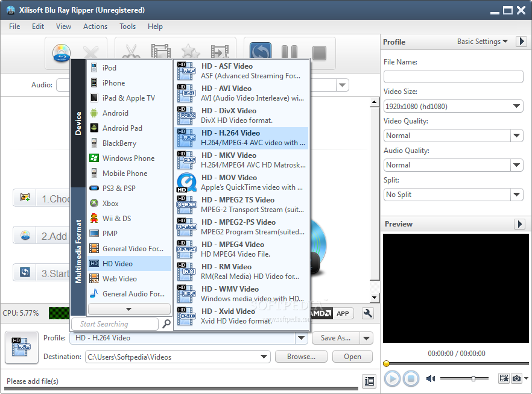Select the iPhone device category
Image resolution: width=532 pixels, height=394 pixels.
pyautogui.click(x=130, y=83)
